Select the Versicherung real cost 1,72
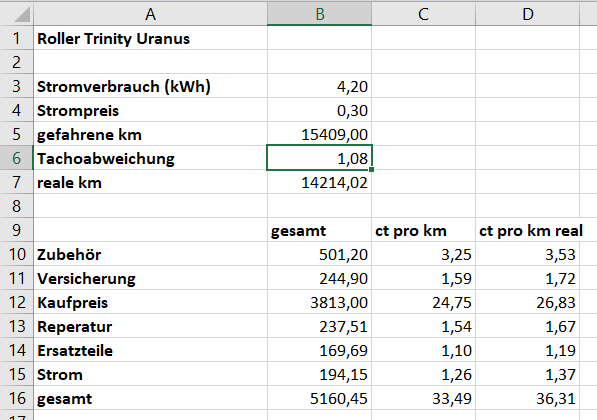 click(527, 278)
